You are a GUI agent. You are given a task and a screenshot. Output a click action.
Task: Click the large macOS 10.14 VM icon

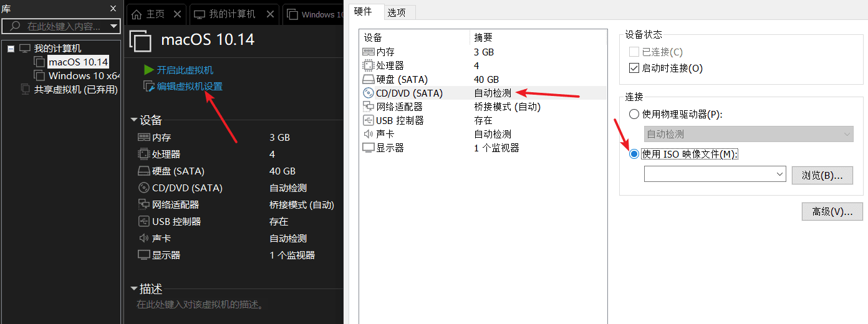(140, 41)
